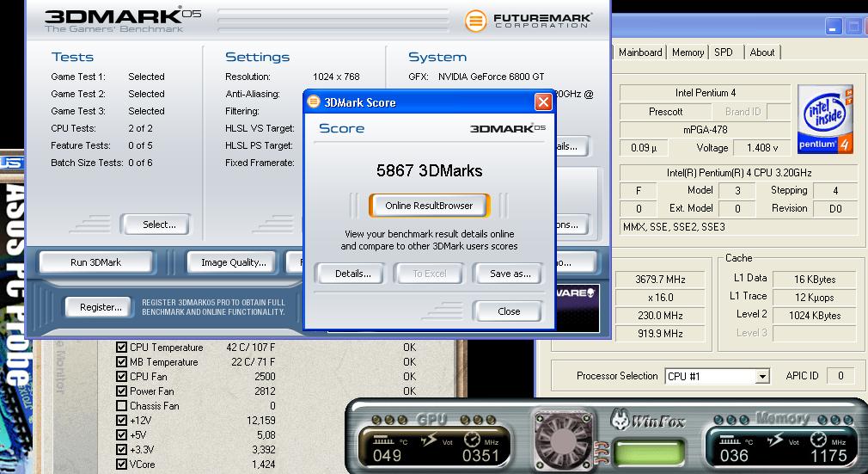The height and width of the screenshot is (474, 868).
Task: Click the x 16.0 multiplier field
Action: (660, 297)
